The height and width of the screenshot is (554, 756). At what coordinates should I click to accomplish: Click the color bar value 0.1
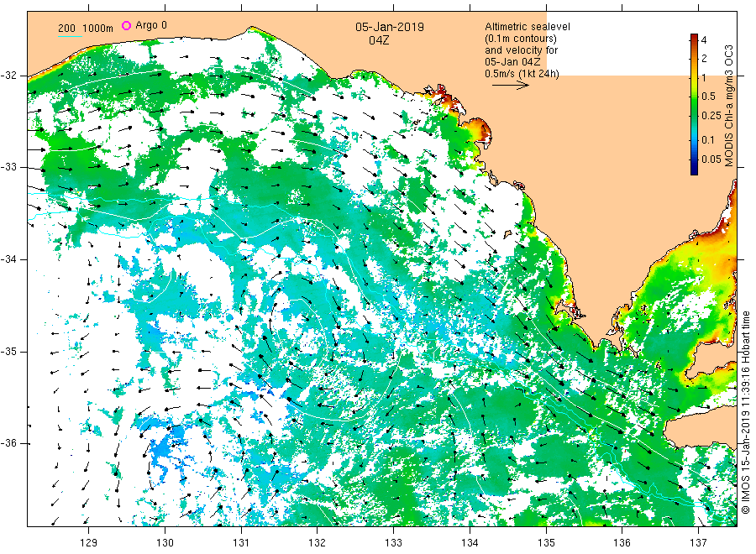708,139
